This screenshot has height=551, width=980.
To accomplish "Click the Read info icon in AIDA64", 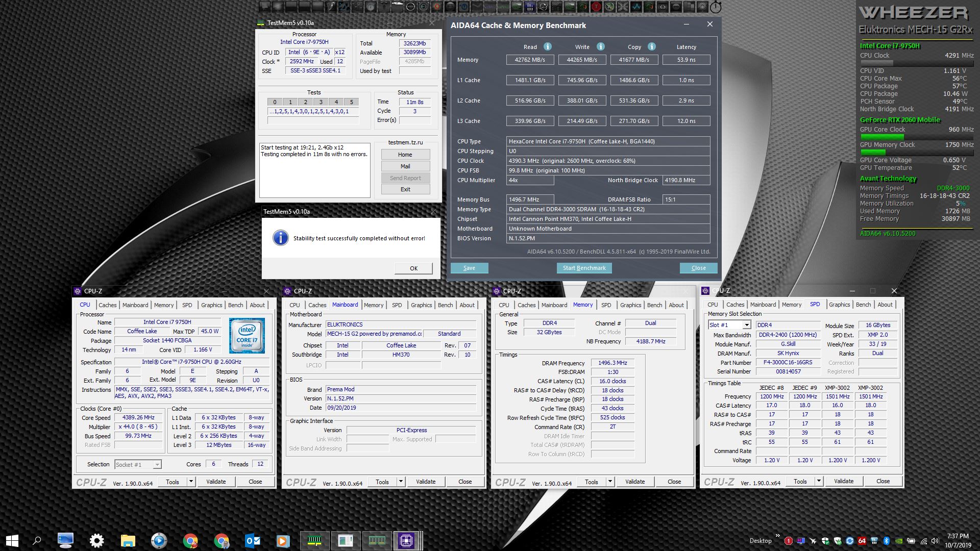I will 547,46.
